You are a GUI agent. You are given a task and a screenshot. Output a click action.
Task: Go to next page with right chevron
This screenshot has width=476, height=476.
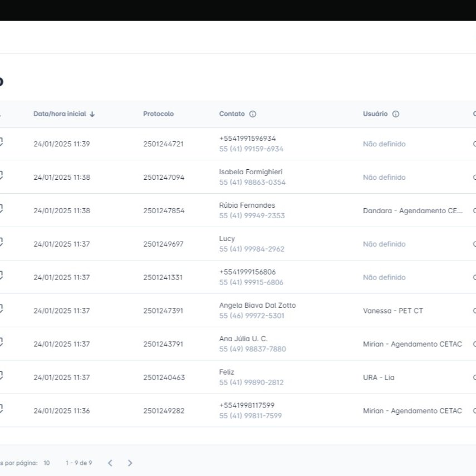click(x=130, y=463)
